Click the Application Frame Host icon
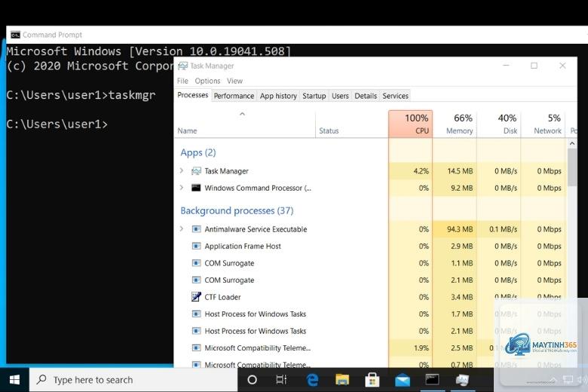 196,246
